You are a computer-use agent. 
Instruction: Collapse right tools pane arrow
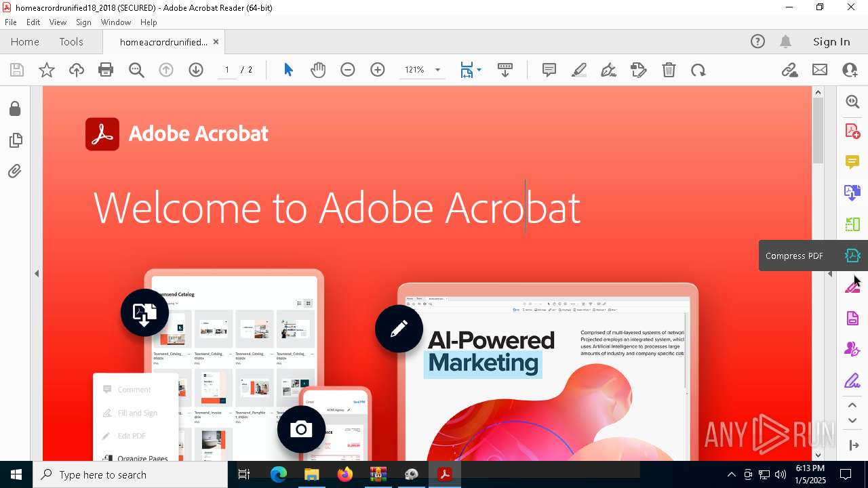coord(830,274)
